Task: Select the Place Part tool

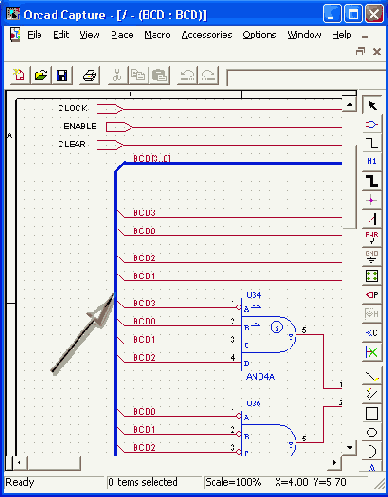Action: (x=372, y=125)
